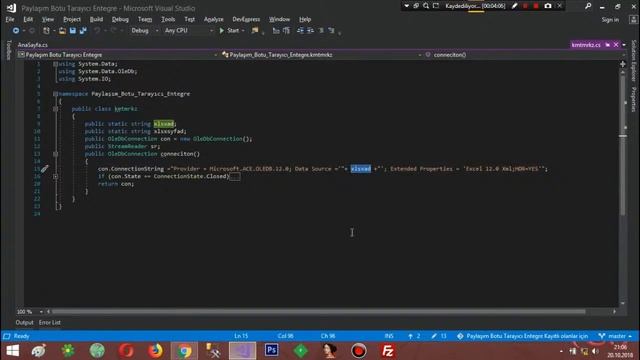Collapse the kmtmrkz class block
Screen dimensions: 640x360
coord(55,109)
